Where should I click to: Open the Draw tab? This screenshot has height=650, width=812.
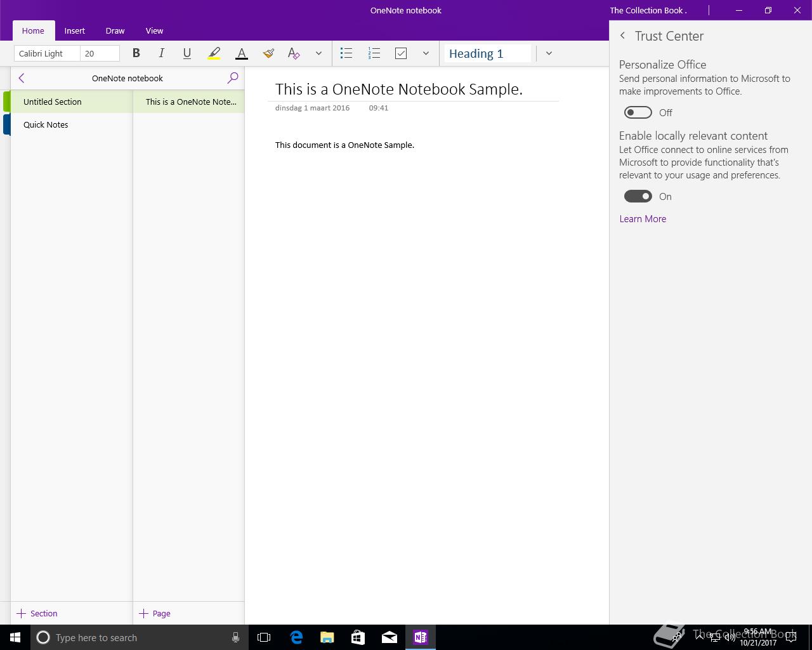[x=115, y=30]
